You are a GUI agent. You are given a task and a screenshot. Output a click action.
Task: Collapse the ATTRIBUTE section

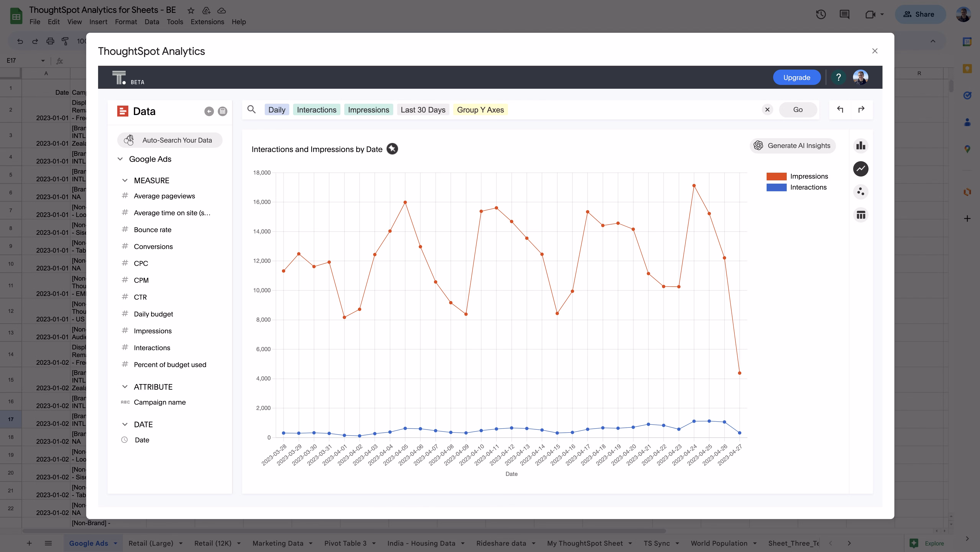pyautogui.click(x=125, y=387)
